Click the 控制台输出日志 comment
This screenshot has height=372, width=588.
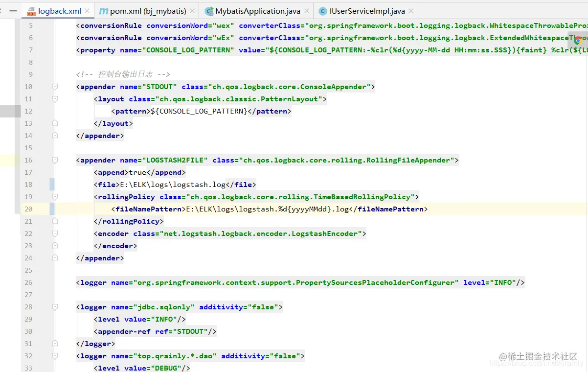coord(123,74)
